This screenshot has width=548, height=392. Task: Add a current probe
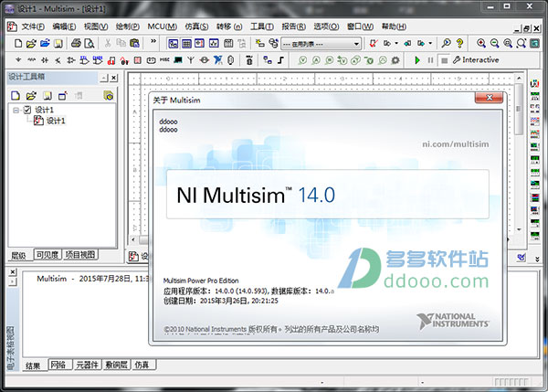pos(316,60)
